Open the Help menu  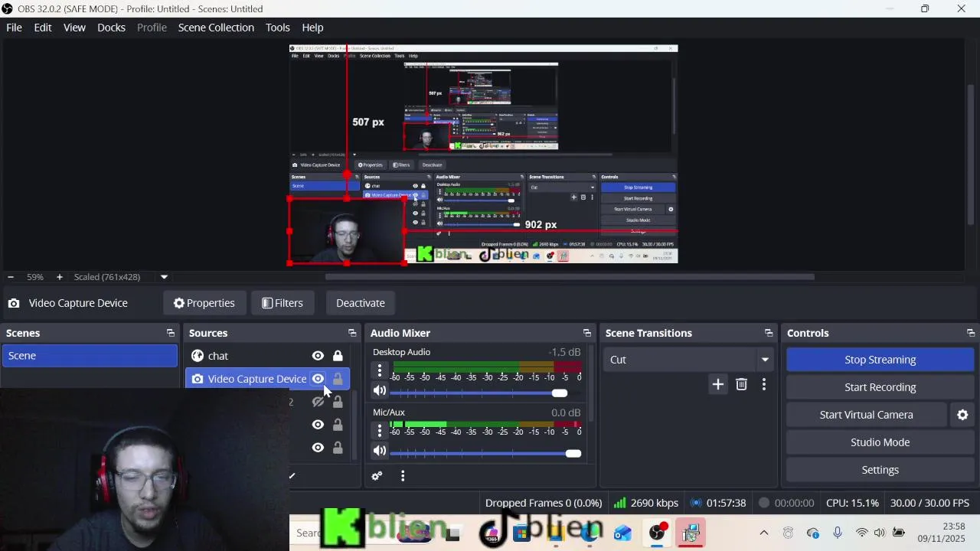coord(312,28)
